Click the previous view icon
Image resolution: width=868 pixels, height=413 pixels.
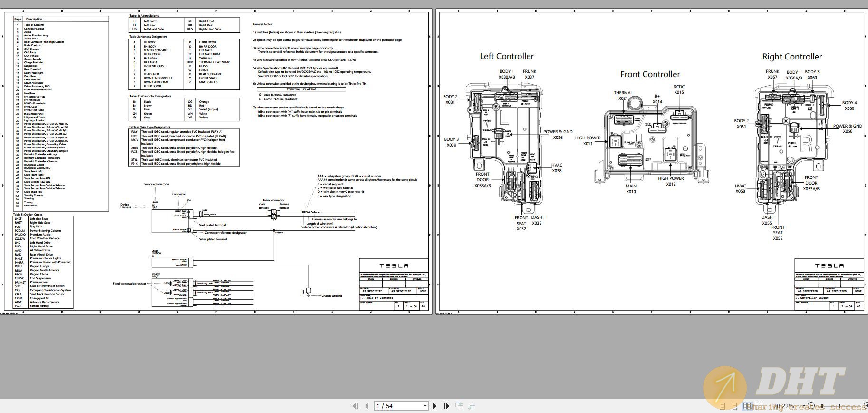pyautogui.click(x=459, y=406)
